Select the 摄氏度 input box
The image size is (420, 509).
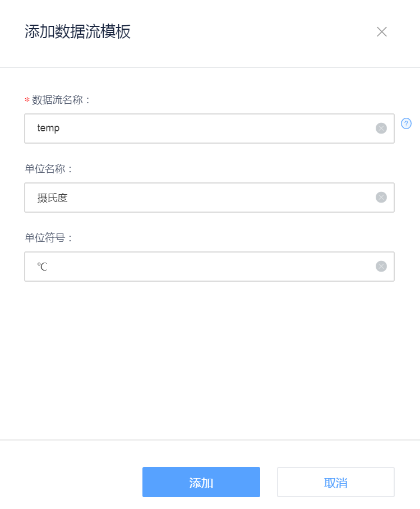(168, 198)
